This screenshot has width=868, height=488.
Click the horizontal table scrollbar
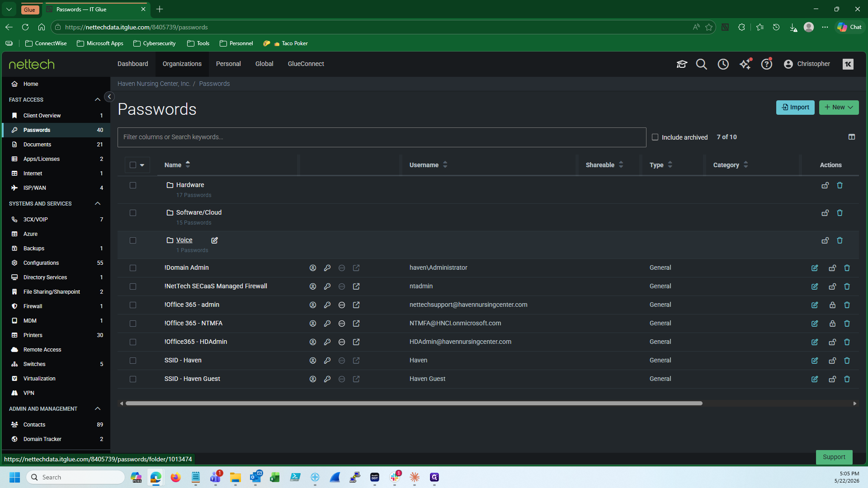coord(414,403)
